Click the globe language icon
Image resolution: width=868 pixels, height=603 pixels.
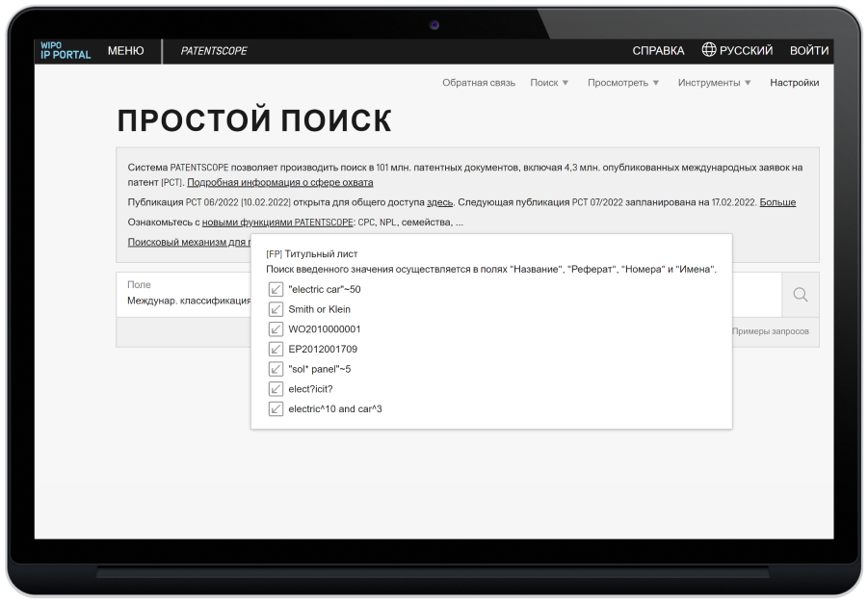pyautogui.click(x=709, y=50)
